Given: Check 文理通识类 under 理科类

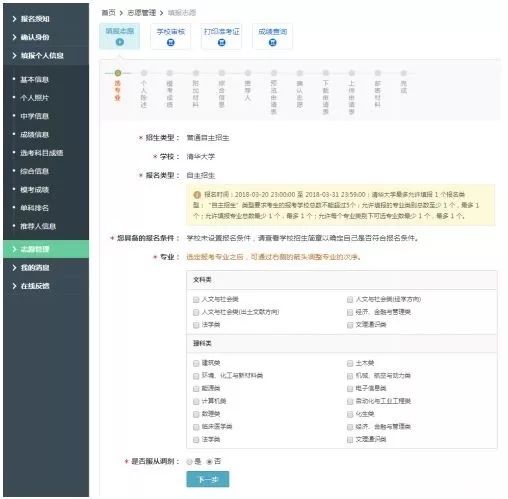Looking at the screenshot, I should (350, 440).
